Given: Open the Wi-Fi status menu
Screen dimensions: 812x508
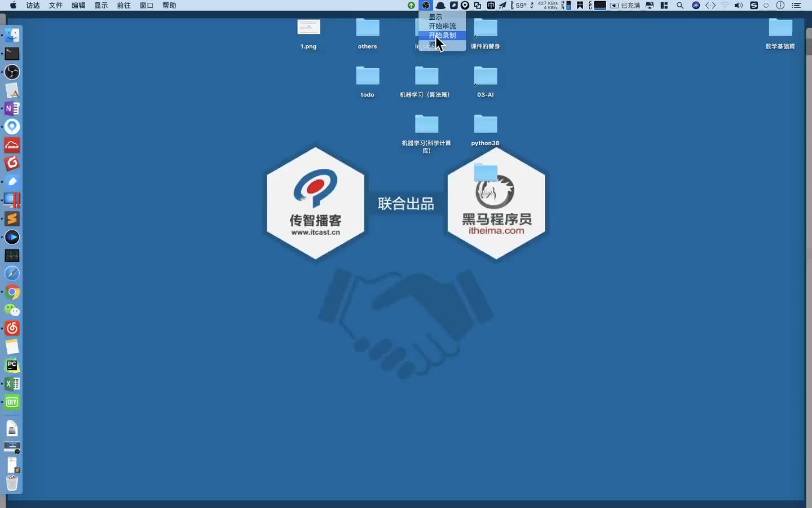Looking at the screenshot, I should point(725,5).
